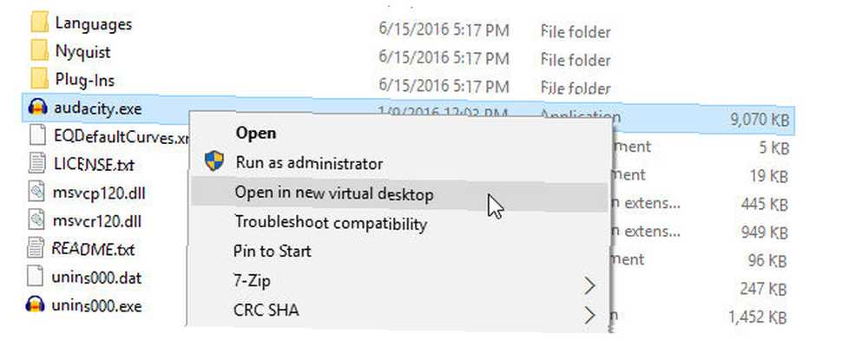
Task: Click the msvcp120.dll file icon
Action: click(36, 193)
